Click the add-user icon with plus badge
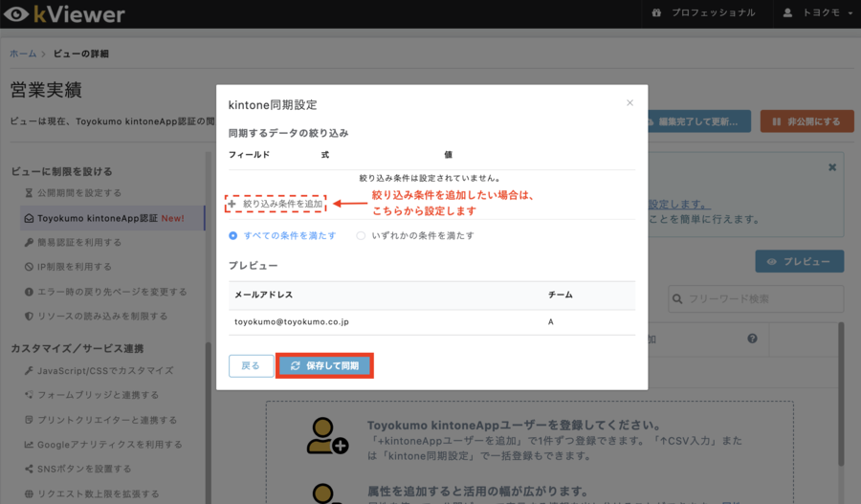Viewport: 861px width, 504px height. 327,436
